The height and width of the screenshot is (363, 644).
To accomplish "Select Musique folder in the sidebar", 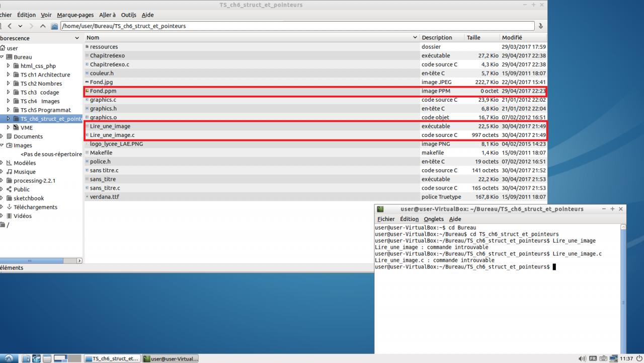I will coord(24,172).
